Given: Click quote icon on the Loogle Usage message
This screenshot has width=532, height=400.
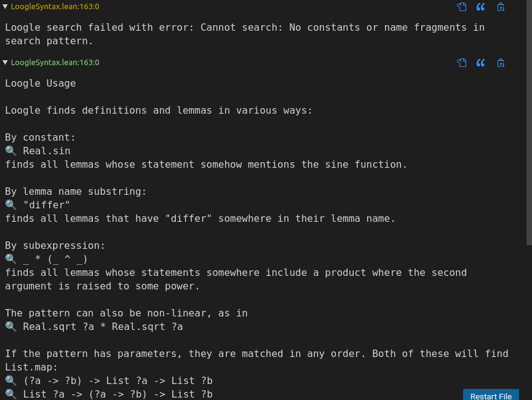Looking at the screenshot, I should [x=480, y=63].
